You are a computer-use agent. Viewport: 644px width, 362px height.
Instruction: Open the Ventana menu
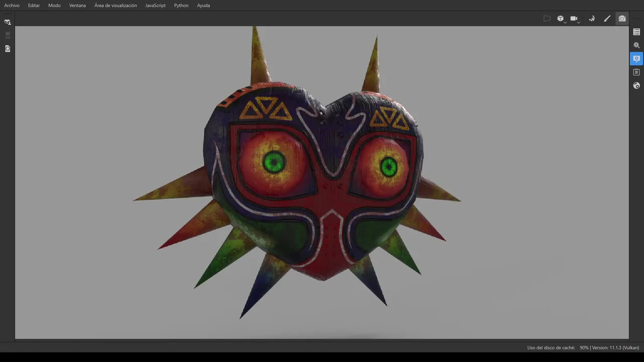(77, 6)
